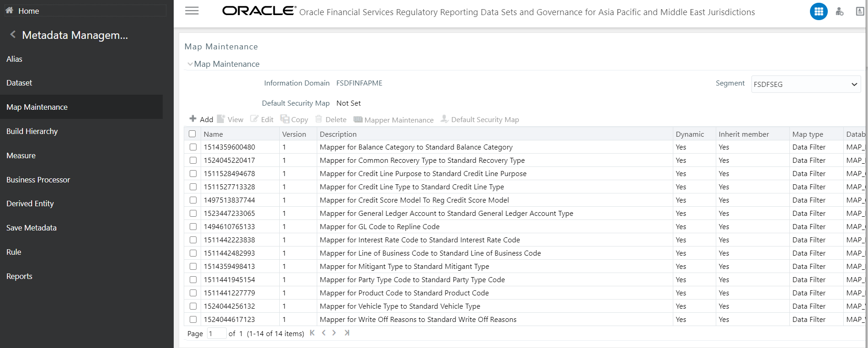Open Build Hierarchy in the sidebar
This screenshot has height=348, width=868.
click(x=32, y=131)
